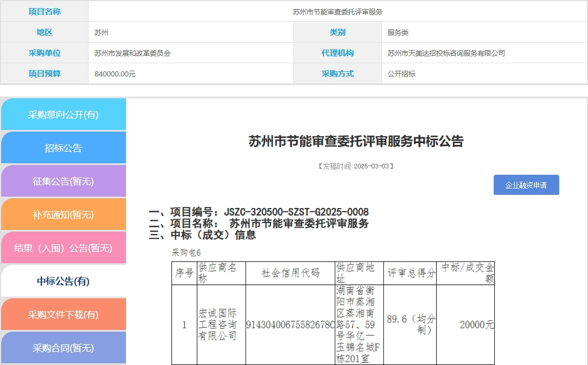
Task: Click the 类别 label cell
Action: pos(338,32)
